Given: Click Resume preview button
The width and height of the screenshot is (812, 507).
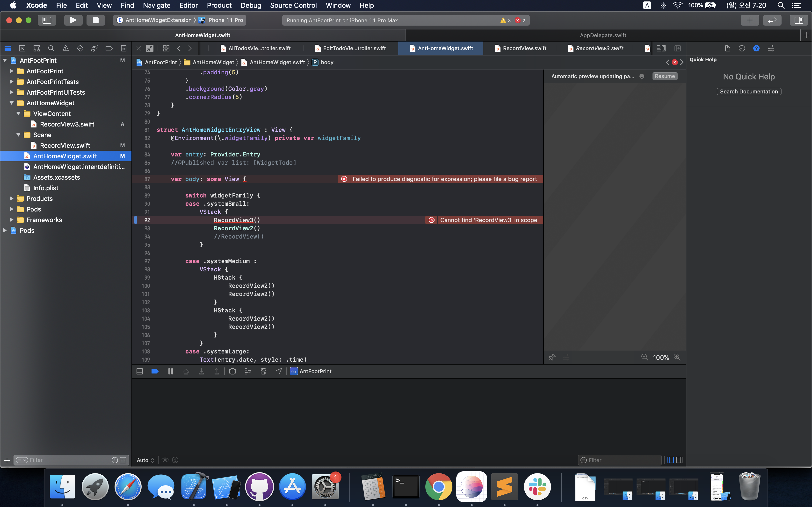Looking at the screenshot, I should [664, 76].
